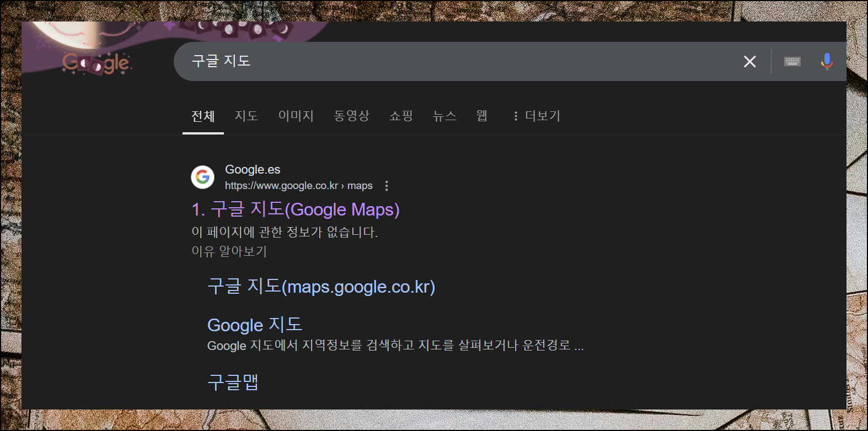Viewport: 868px width, 431px height.
Task: Switch to the 웹 tab
Action: pyautogui.click(x=482, y=116)
